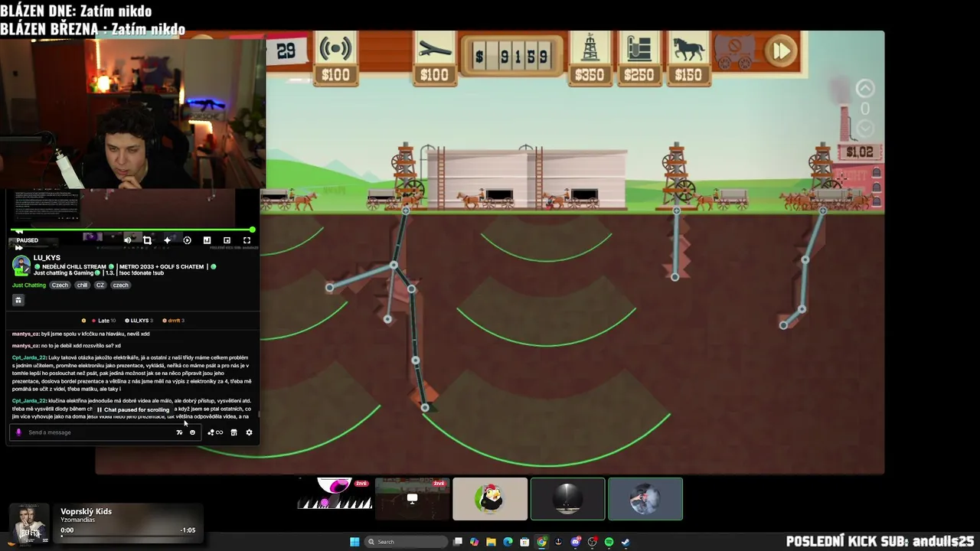
Task: Click the middle oil derrick in game
Action: click(x=676, y=174)
